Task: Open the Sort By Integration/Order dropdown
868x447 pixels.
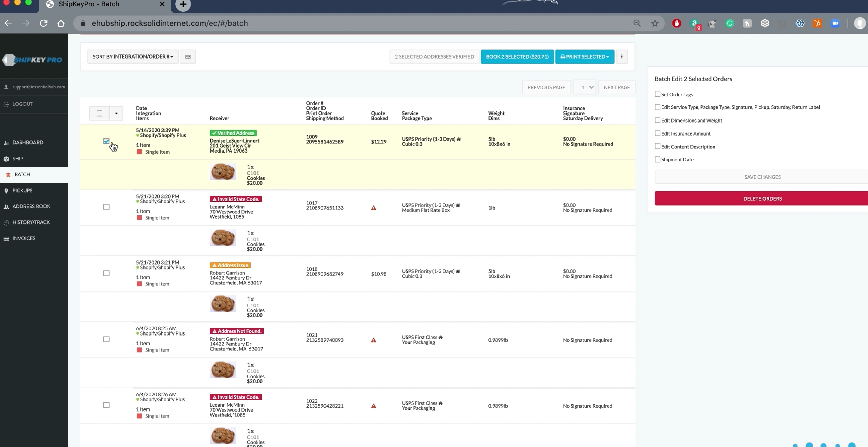Action: (x=132, y=57)
